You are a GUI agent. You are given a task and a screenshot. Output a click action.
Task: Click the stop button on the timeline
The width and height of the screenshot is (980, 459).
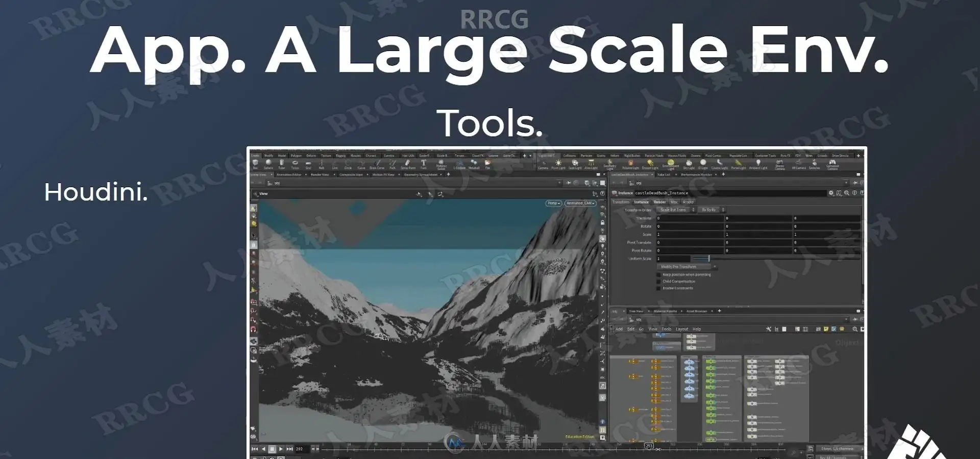coord(272,449)
